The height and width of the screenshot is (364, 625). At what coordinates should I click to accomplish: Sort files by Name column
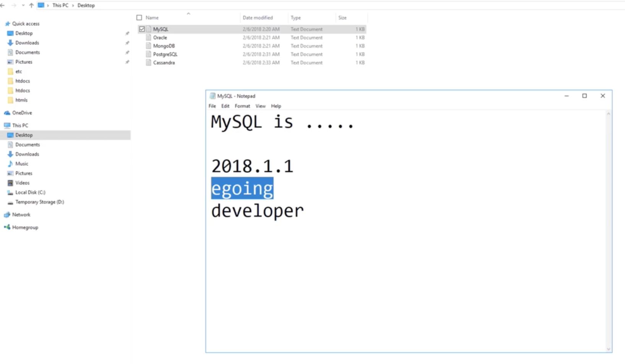152,18
